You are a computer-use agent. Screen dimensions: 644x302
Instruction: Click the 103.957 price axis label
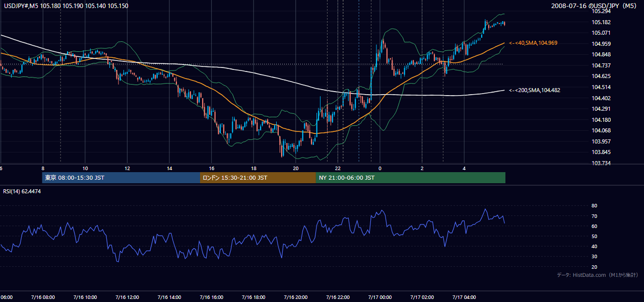[x=601, y=141]
